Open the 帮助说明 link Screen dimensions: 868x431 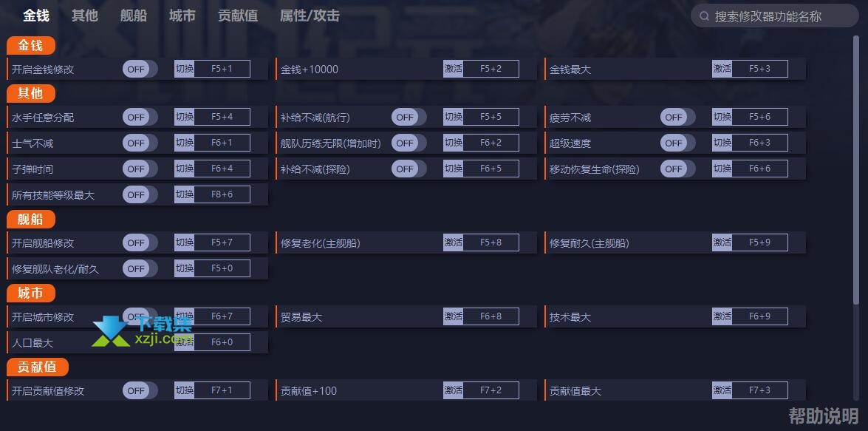pos(823,415)
